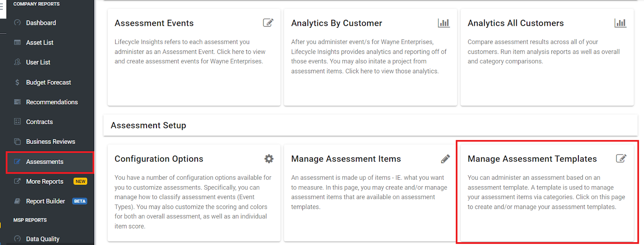Image resolution: width=644 pixels, height=245 pixels.
Task: Click the dollar icon beside Budget Forecast
Action: tap(17, 82)
